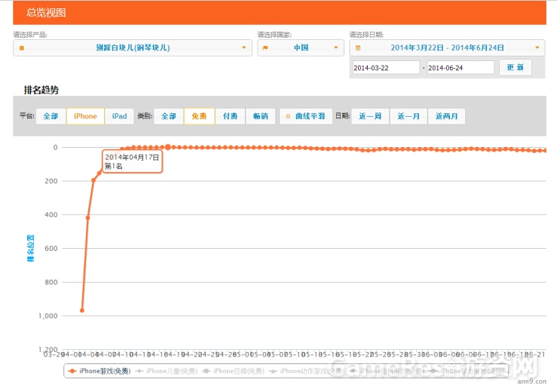Click the calendar icon in date selector
Screen dimensions: 557x392
(x=358, y=48)
